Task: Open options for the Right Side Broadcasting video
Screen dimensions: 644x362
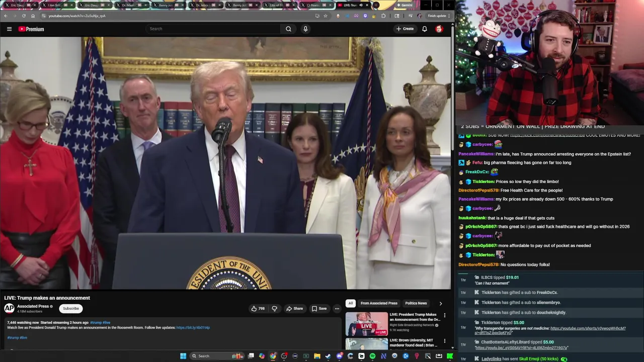Action: coord(444,316)
